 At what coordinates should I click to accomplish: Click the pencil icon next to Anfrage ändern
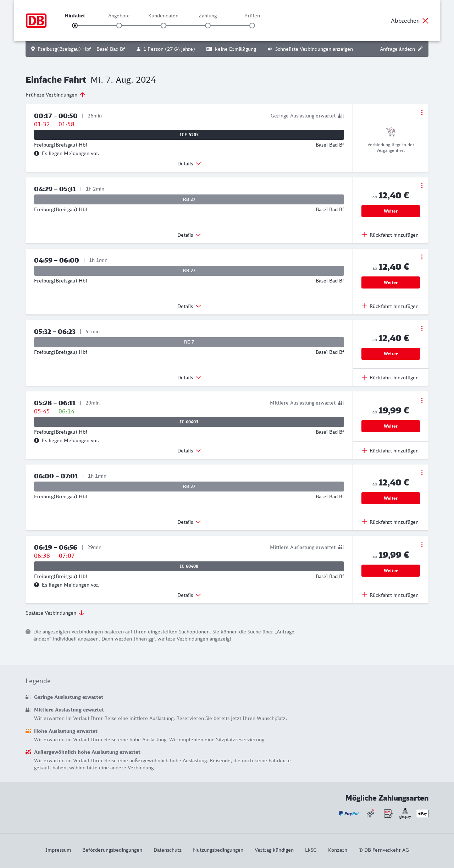[420, 49]
